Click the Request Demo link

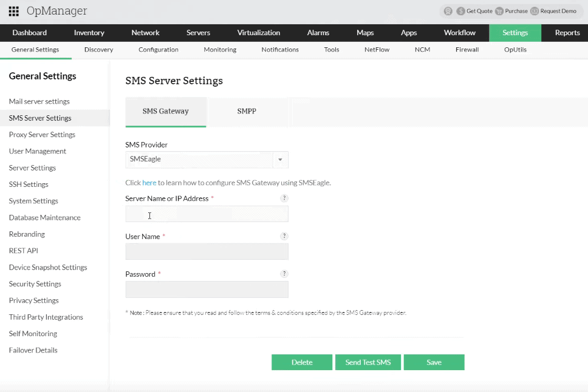(558, 12)
